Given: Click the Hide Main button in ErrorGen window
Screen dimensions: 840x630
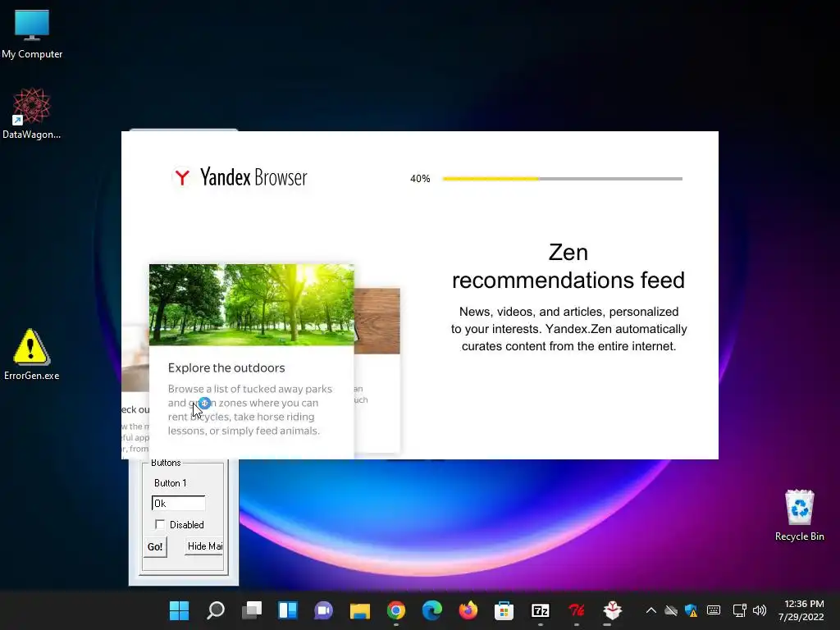Looking at the screenshot, I should pos(204,546).
